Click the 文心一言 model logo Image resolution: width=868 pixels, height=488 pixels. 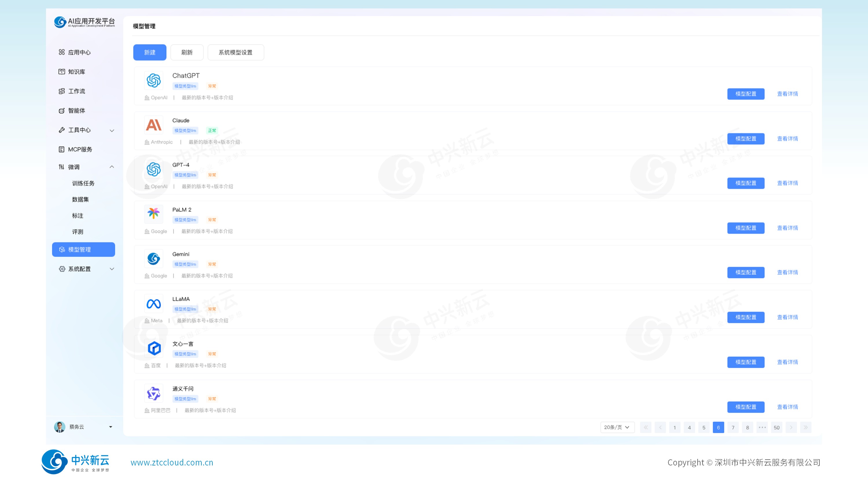coord(154,348)
